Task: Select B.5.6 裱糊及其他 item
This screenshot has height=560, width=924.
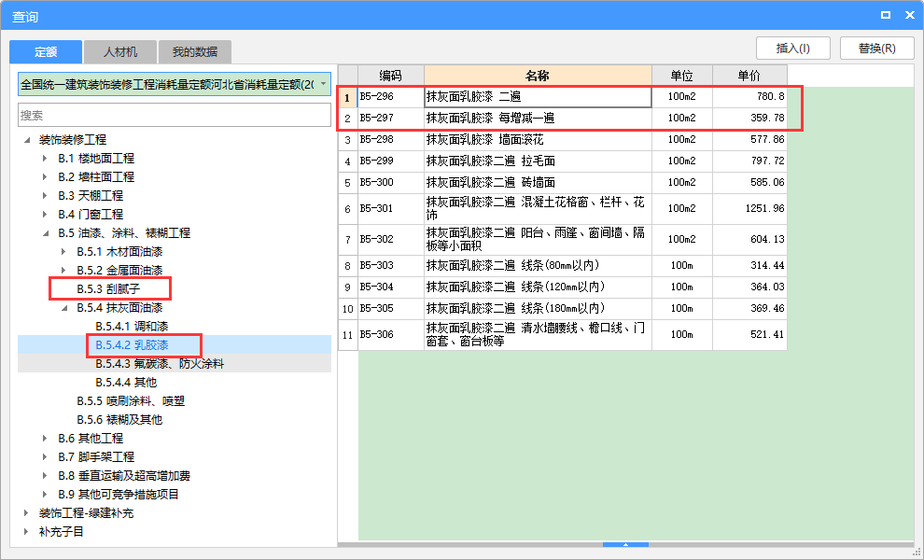Action: (x=119, y=420)
